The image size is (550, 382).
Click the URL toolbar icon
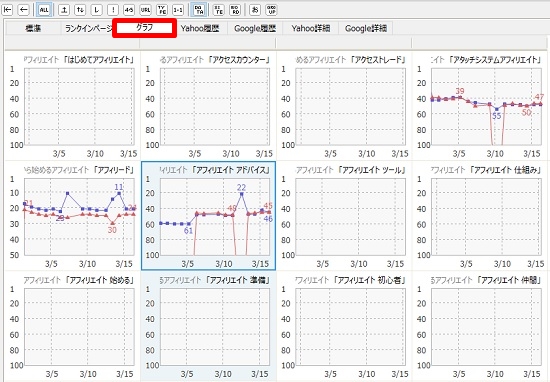[x=145, y=10]
